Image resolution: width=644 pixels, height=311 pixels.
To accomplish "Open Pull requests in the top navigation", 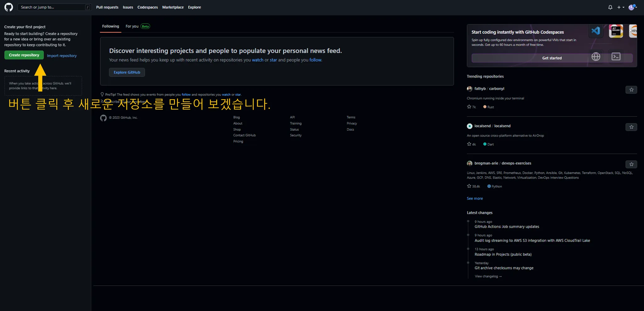I will [x=107, y=7].
